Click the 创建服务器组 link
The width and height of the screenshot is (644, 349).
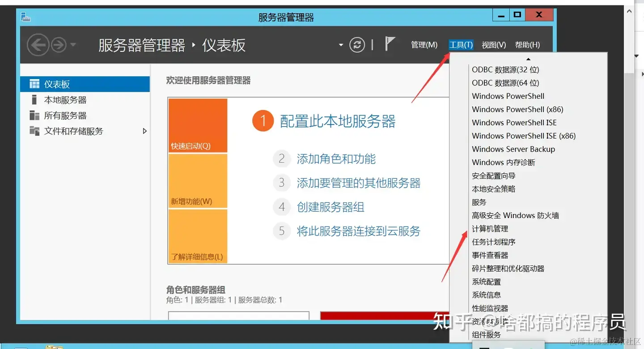330,207
